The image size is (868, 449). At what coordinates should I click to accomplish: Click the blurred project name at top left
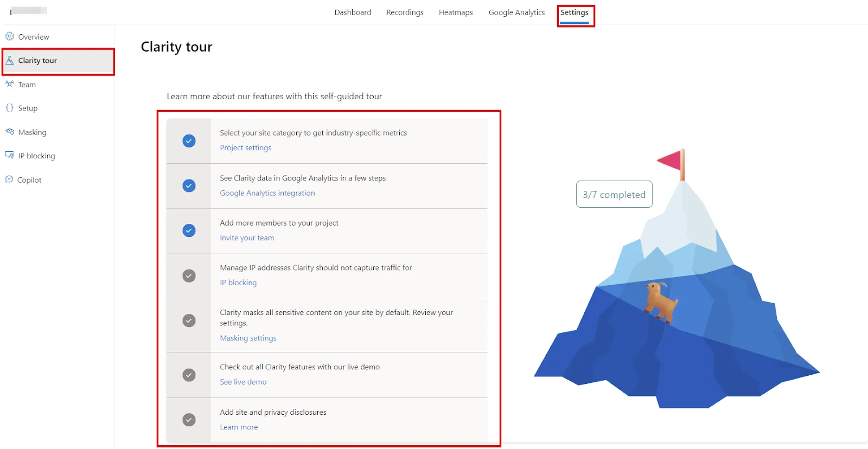pos(29,11)
